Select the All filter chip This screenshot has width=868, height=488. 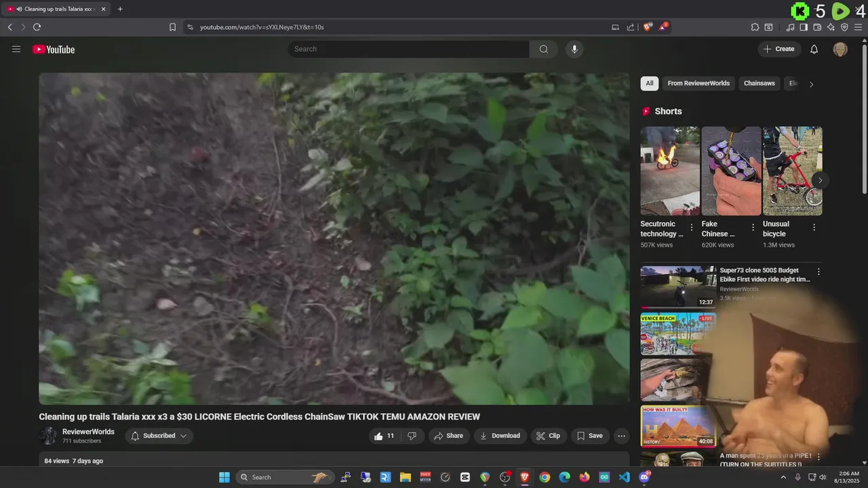tap(650, 83)
